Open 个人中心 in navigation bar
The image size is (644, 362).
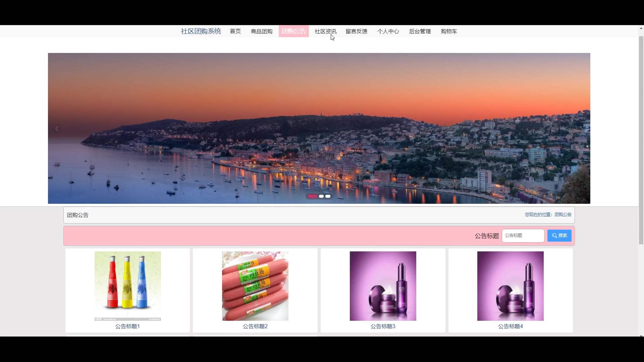388,32
